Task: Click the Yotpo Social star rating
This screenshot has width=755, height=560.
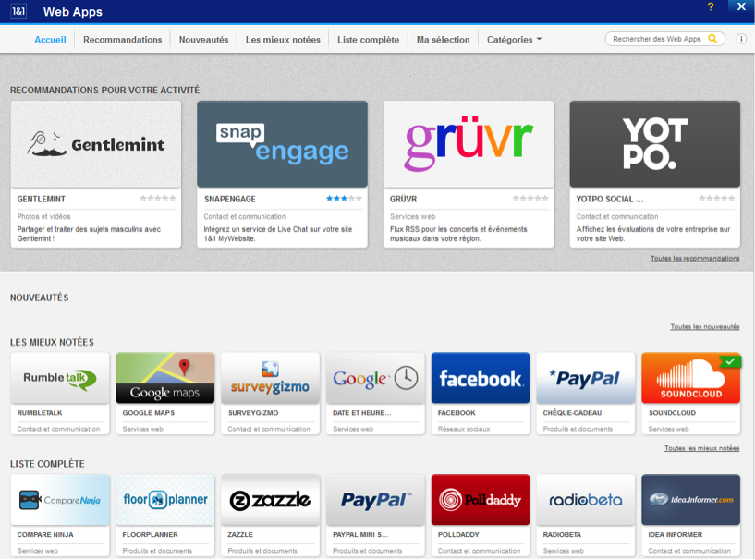Action: point(716,199)
